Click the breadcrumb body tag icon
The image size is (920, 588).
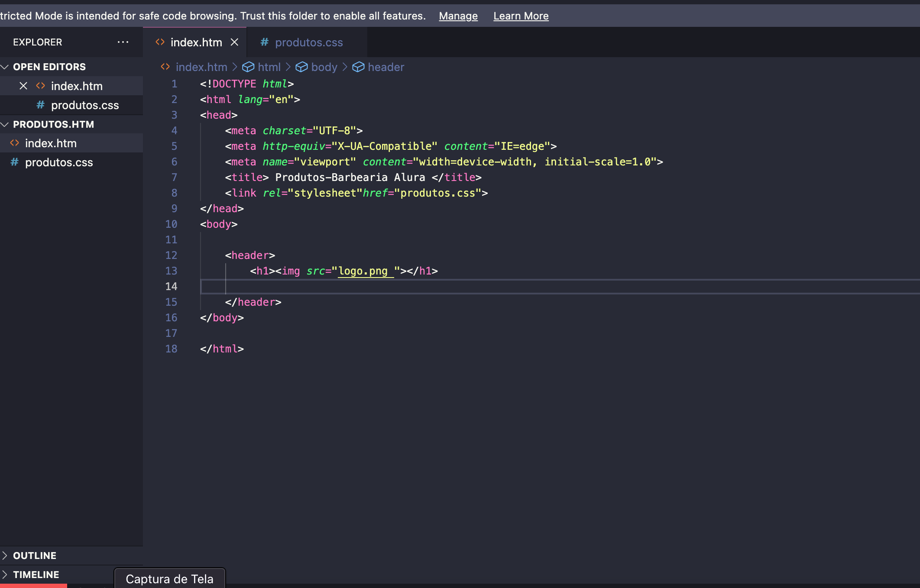click(302, 66)
